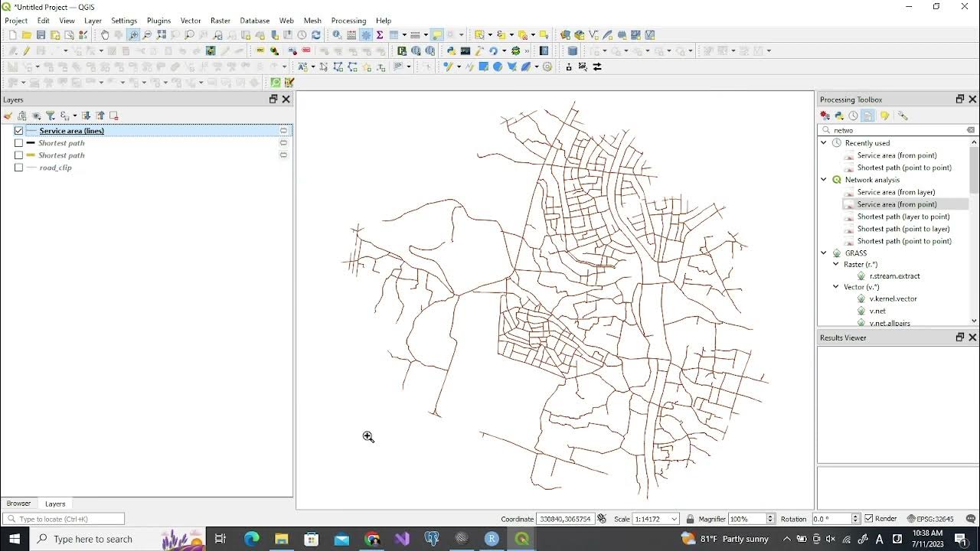This screenshot has height=551, width=980.
Task: Open the Raster menu
Action: [x=220, y=21]
